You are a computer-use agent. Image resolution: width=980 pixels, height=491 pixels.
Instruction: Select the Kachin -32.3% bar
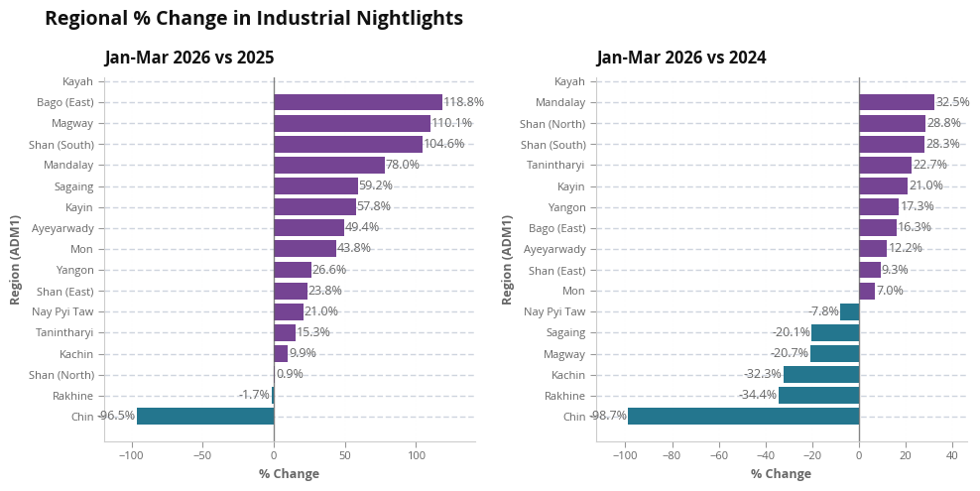point(820,375)
